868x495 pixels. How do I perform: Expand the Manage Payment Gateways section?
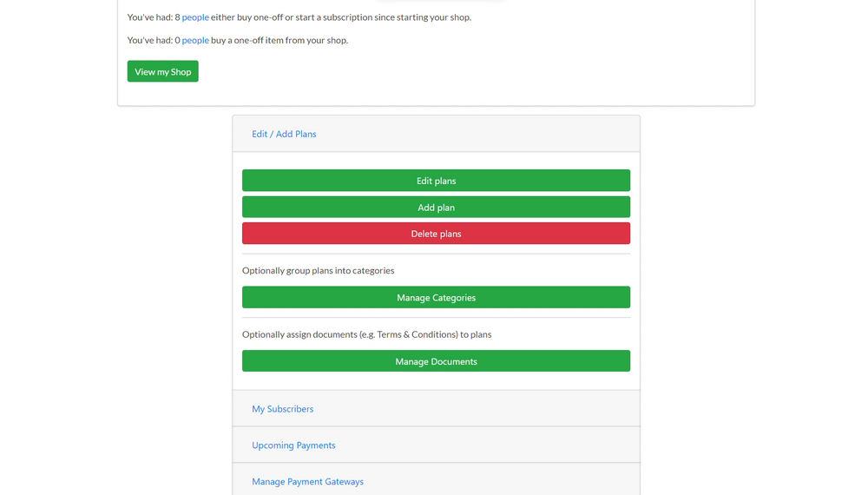tap(308, 482)
